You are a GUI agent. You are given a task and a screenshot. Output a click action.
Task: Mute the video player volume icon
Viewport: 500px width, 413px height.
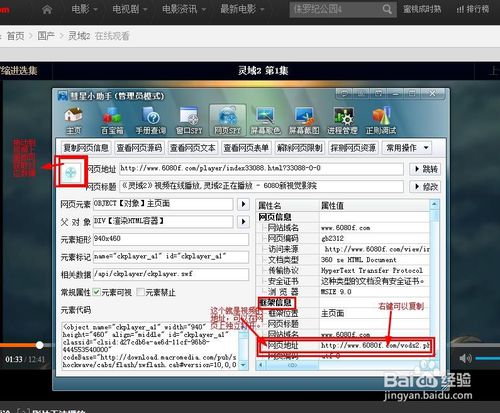(465, 359)
